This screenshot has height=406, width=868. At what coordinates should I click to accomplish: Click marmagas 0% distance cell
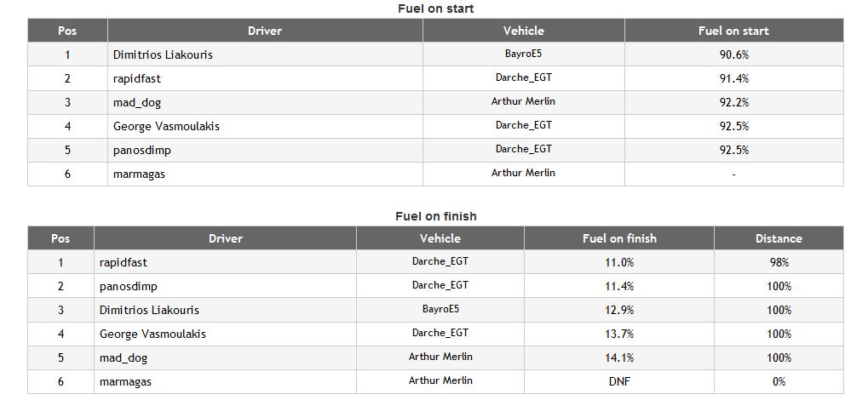[779, 381]
